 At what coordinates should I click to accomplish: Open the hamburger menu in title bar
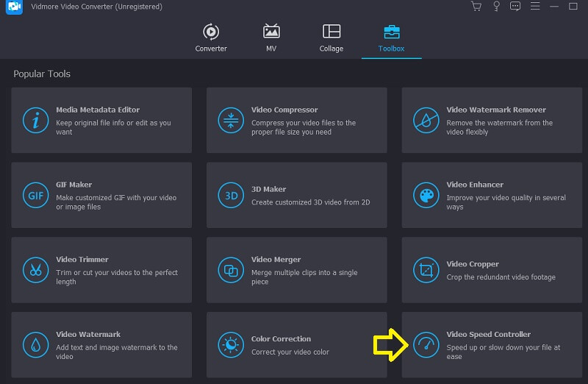click(534, 7)
